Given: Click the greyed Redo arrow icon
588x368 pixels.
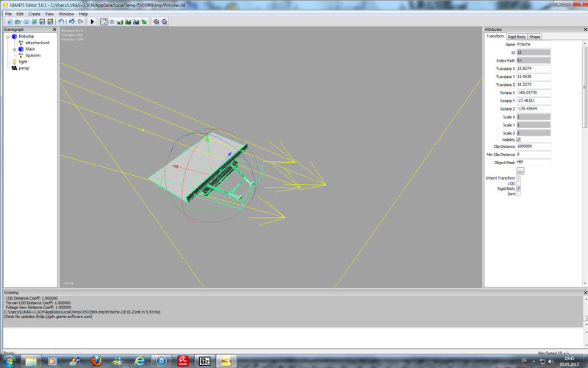Looking at the screenshot, I should [x=80, y=22].
